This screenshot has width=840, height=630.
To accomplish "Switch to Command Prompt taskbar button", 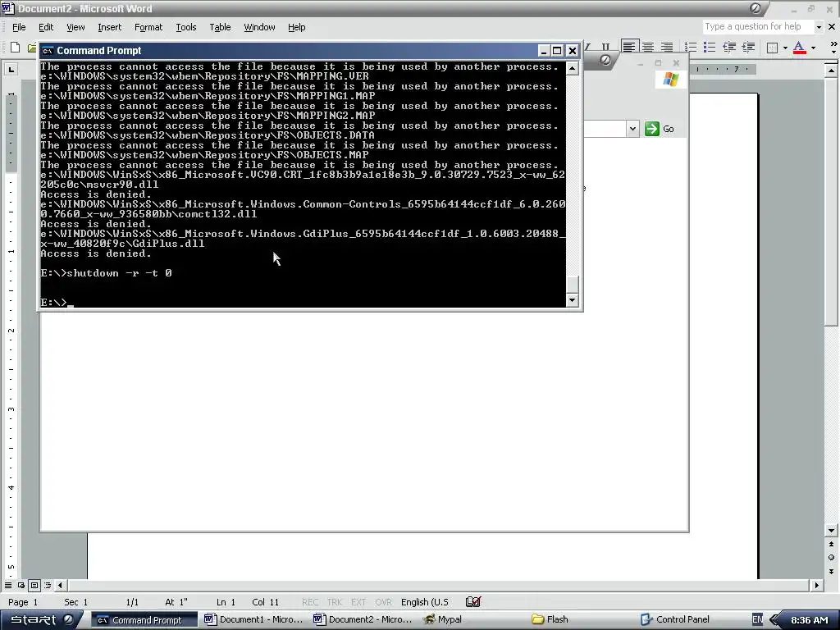I will point(144,620).
